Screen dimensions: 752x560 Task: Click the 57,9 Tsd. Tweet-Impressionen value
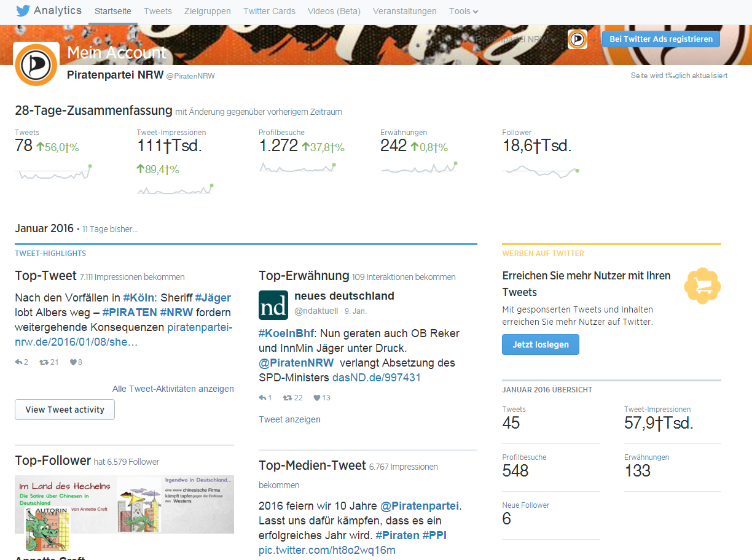click(659, 423)
